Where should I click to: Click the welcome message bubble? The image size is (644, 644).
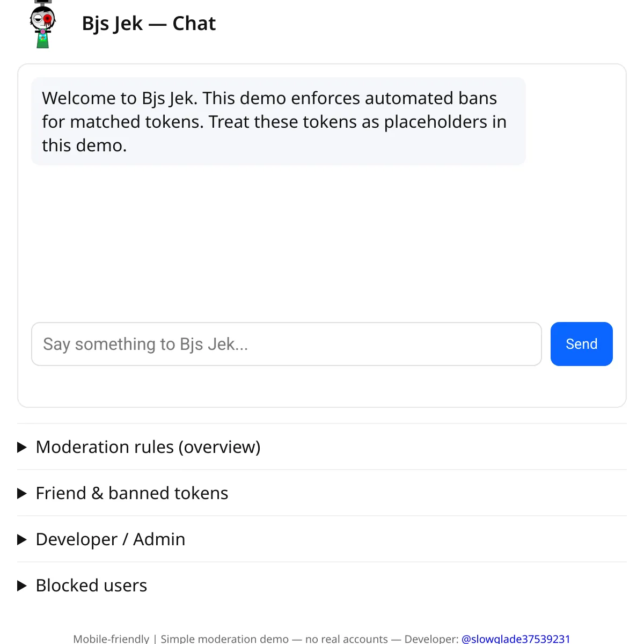pyautogui.click(x=278, y=121)
